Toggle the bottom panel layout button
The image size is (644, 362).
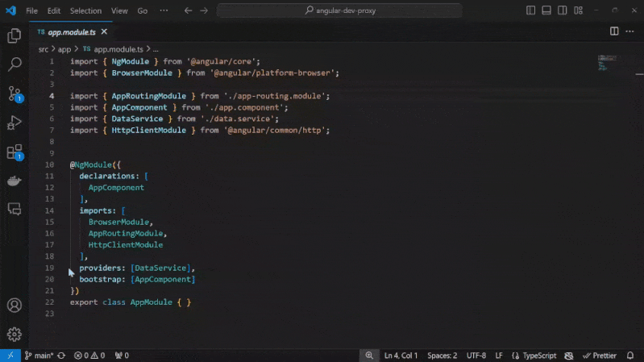[x=546, y=10]
